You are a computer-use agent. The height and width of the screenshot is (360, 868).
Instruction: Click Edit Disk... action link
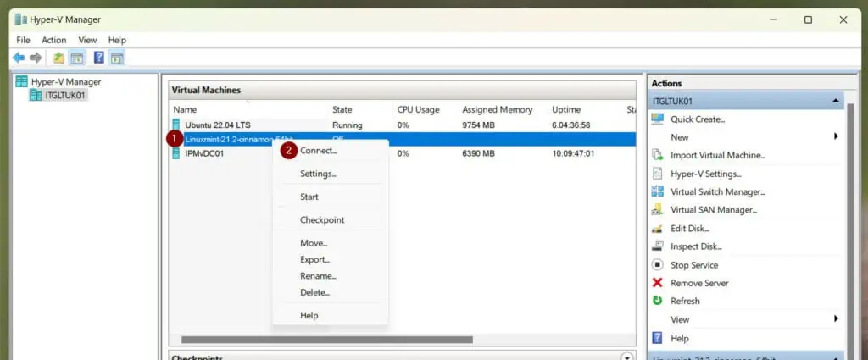[x=690, y=229]
